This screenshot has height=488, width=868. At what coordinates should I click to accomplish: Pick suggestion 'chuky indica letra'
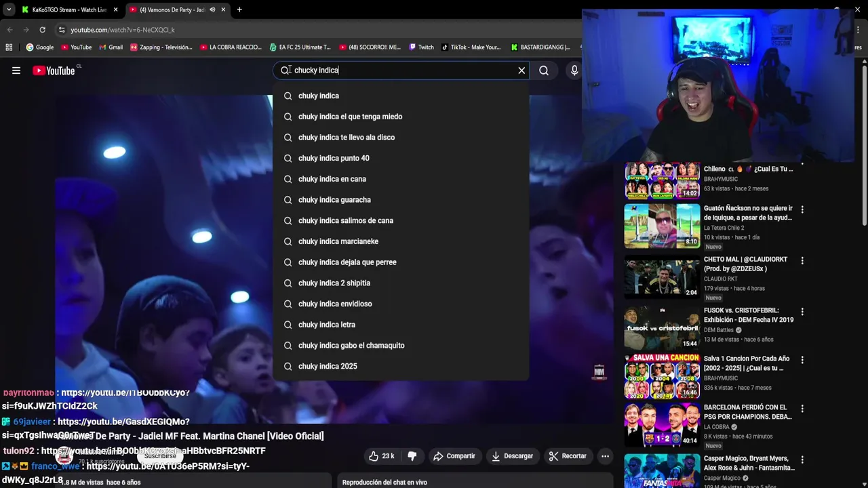401,325
